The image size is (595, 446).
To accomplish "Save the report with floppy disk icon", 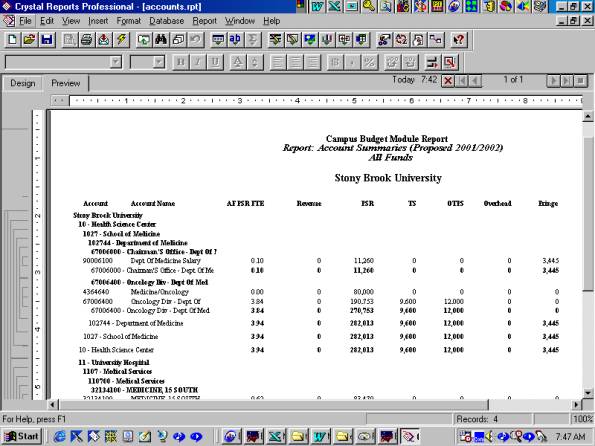I will 47,39.
